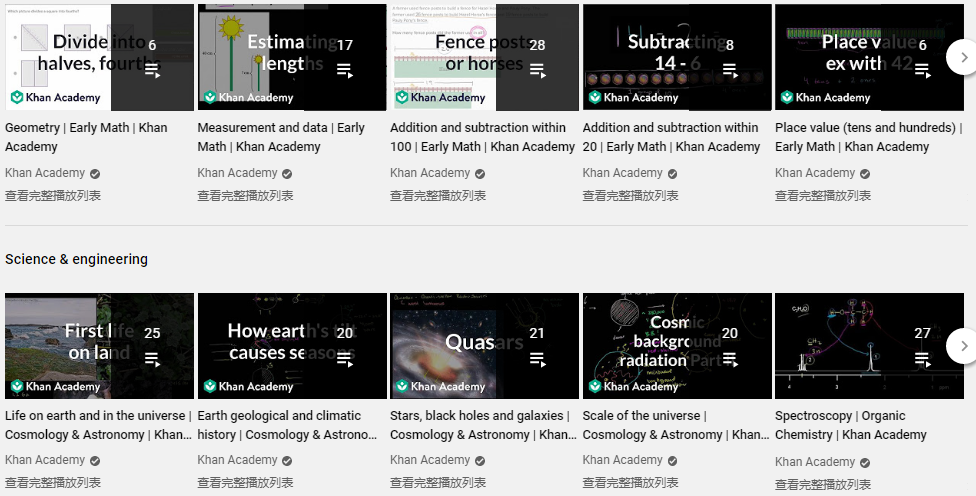This screenshot has width=976, height=496.
Task: View full playlist under Measurement and data
Action: [x=245, y=195]
